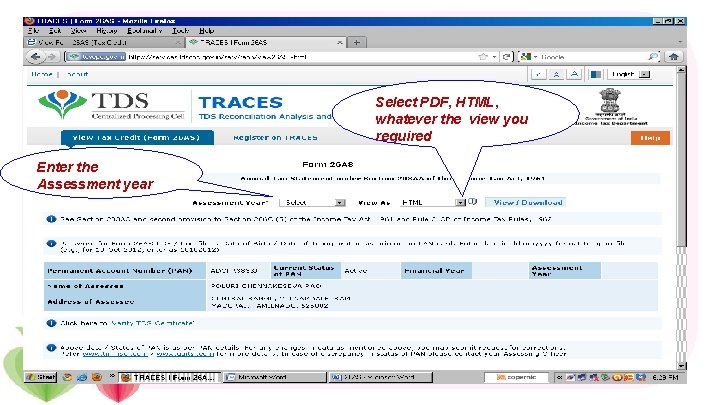The image size is (720, 405).
Task: Open the View As HTML dropdown
Action: click(x=432, y=202)
